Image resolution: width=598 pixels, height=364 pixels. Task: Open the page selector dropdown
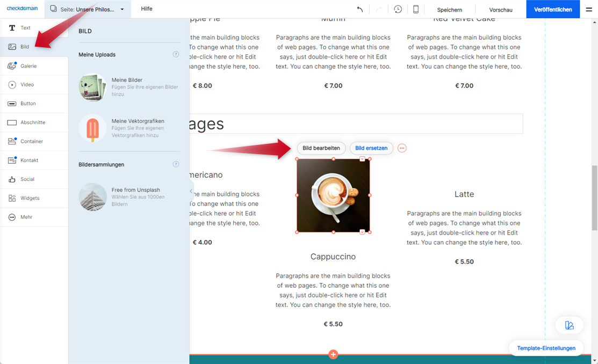click(87, 10)
